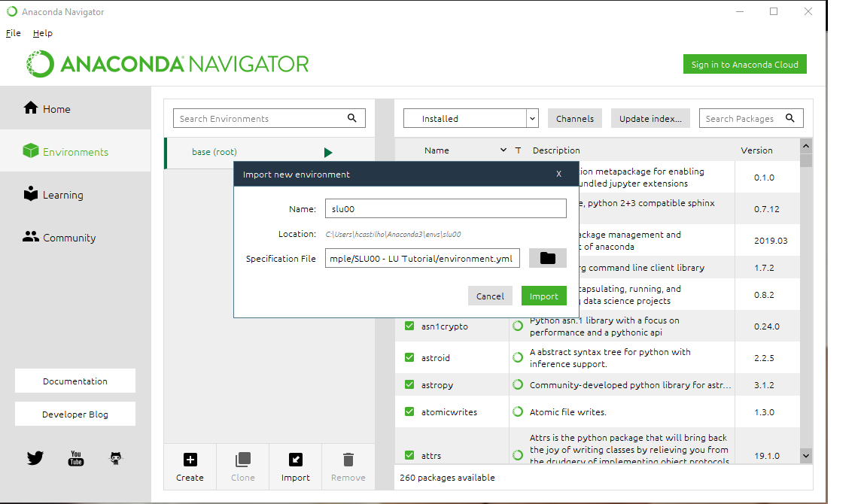
Task: Click the Update index... button
Action: [650, 118]
